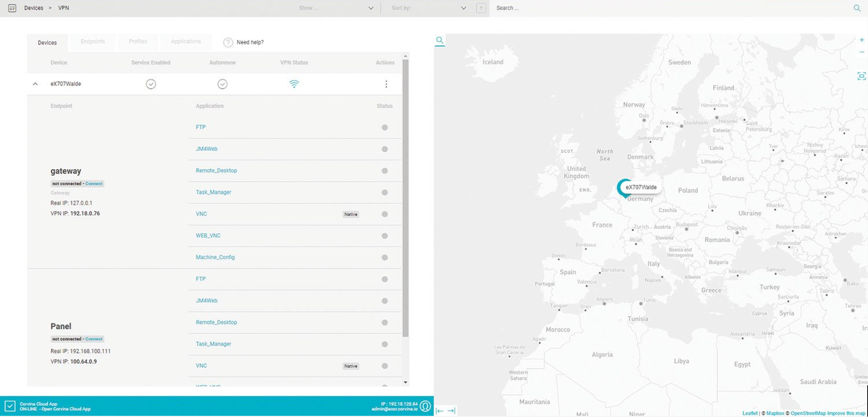Collapse the eX707Walde device row

(x=35, y=84)
